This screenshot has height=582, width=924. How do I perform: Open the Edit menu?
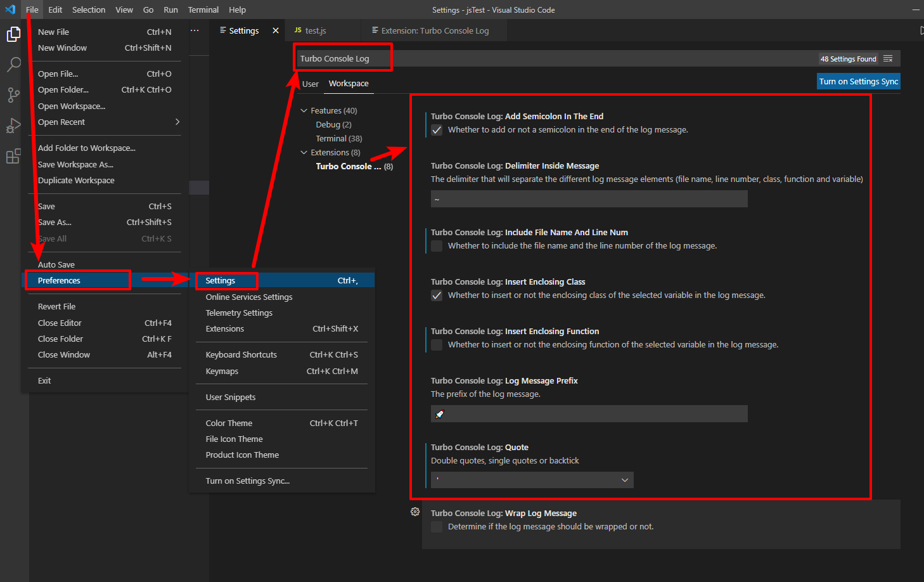pyautogui.click(x=55, y=10)
